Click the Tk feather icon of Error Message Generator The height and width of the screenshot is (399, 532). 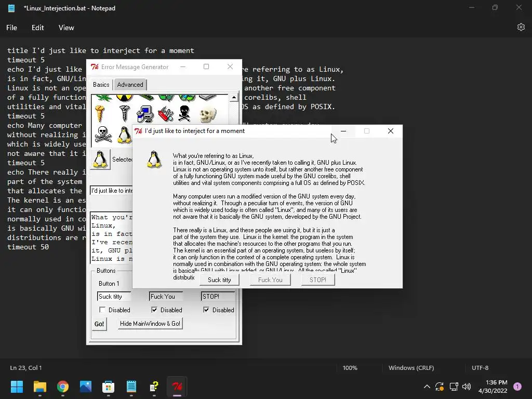click(x=95, y=67)
